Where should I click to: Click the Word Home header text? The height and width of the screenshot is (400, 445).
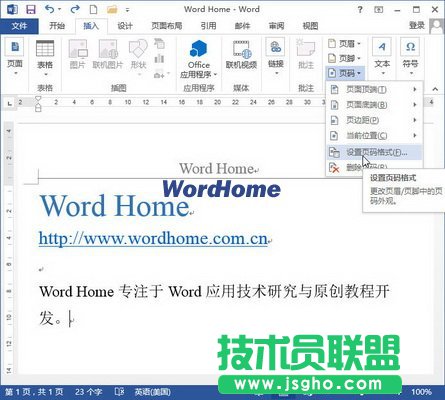pyautogui.click(x=217, y=168)
